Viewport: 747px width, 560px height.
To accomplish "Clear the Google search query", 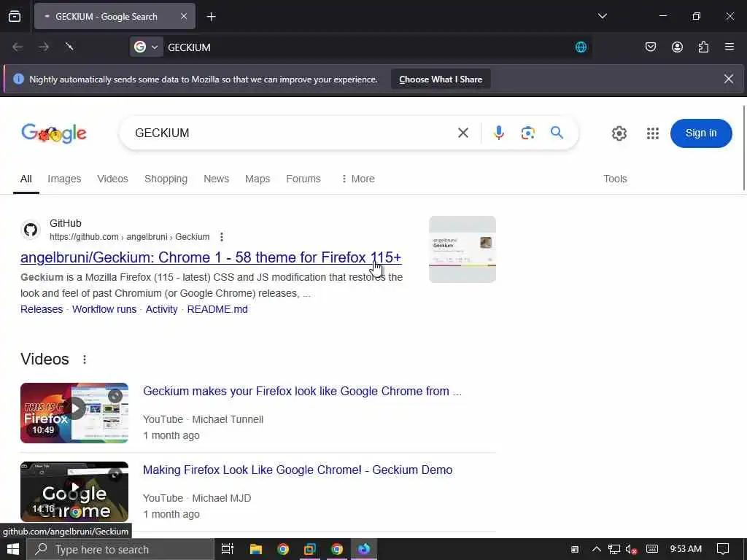I will [462, 133].
